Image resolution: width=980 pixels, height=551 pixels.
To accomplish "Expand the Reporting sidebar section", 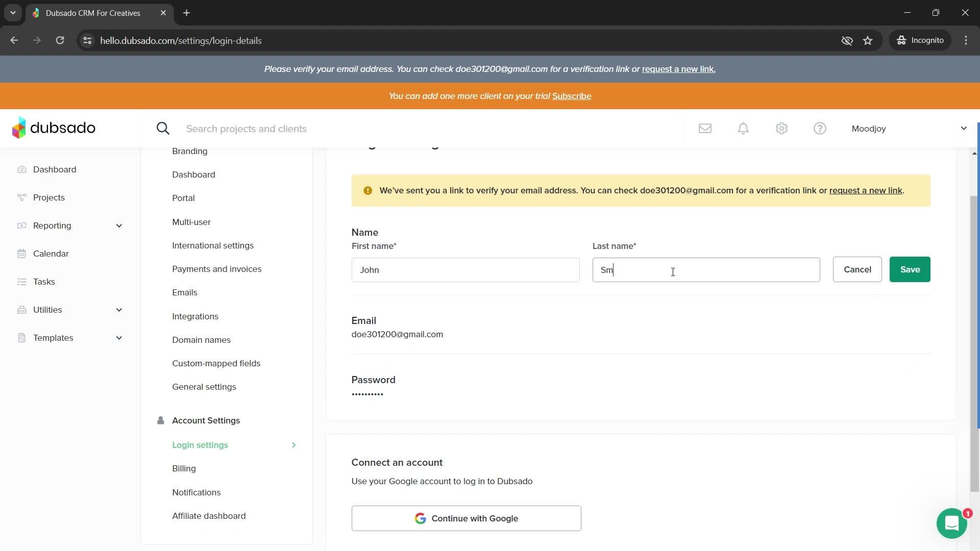I will (119, 226).
